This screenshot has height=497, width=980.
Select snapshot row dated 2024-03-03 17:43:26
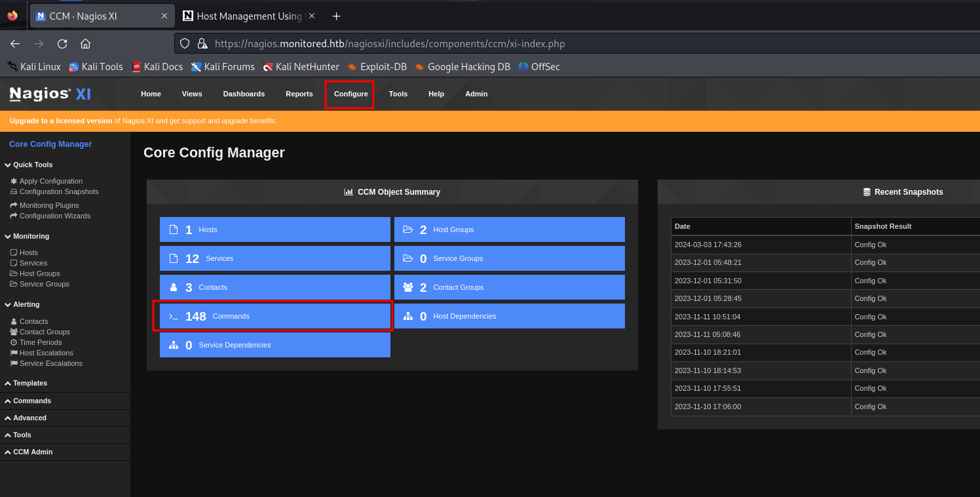[x=825, y=245]
